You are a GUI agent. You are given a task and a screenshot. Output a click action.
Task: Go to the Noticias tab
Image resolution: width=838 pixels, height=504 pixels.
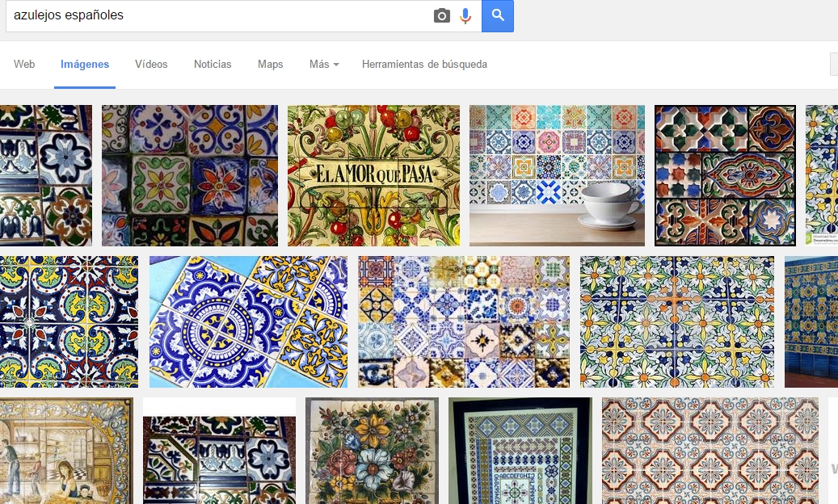click(x=213, y=64)
